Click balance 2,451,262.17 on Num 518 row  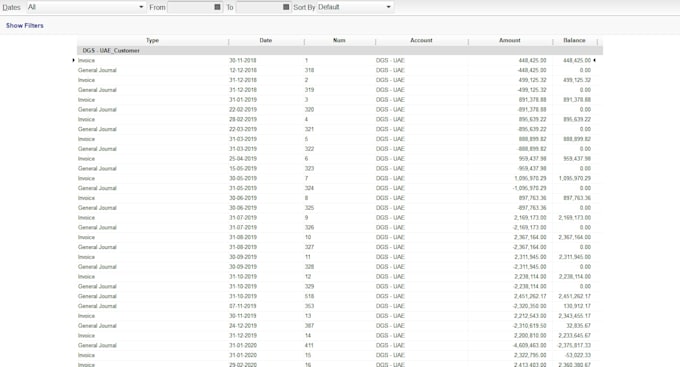pos(575,296)
